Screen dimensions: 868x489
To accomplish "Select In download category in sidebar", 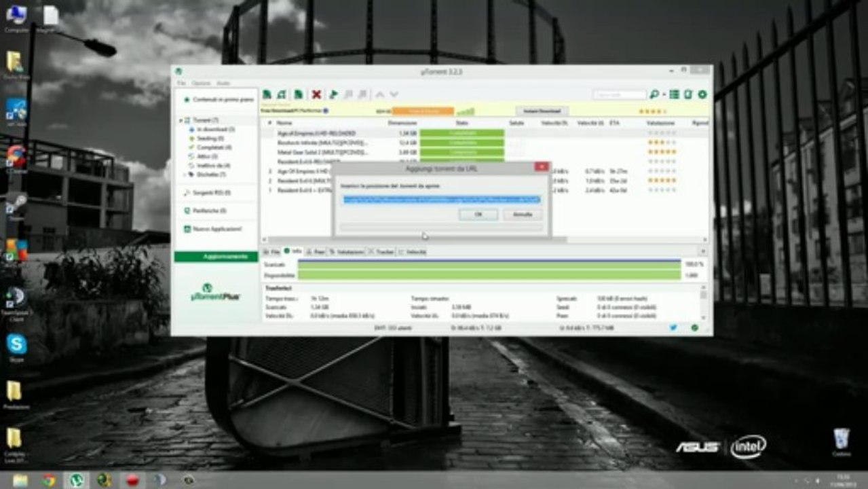I will tap(215, 129).
